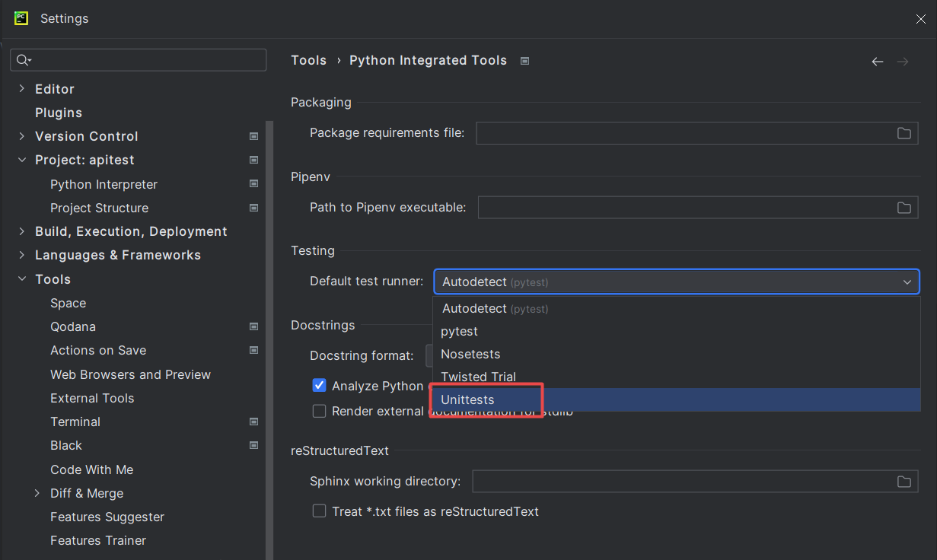Image resolution: width=937 pixels, height=560 pixels.
Task: Expand the Editor settings node
Action: click(x=21, y=89)
